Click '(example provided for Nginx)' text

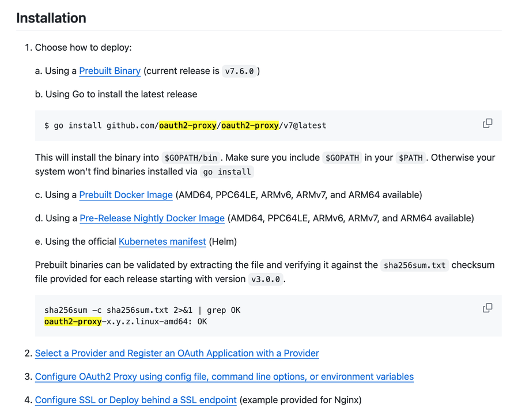click(300, 400)
